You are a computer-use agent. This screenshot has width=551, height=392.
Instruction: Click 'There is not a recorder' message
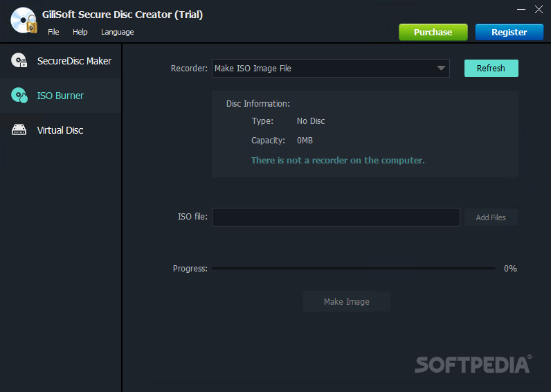[x=338, y=160]
